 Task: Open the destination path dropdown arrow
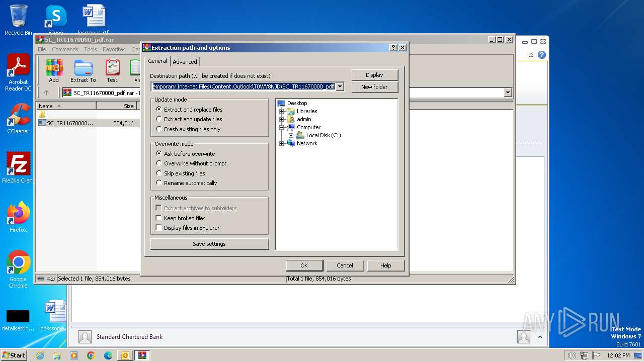(340, 86)
